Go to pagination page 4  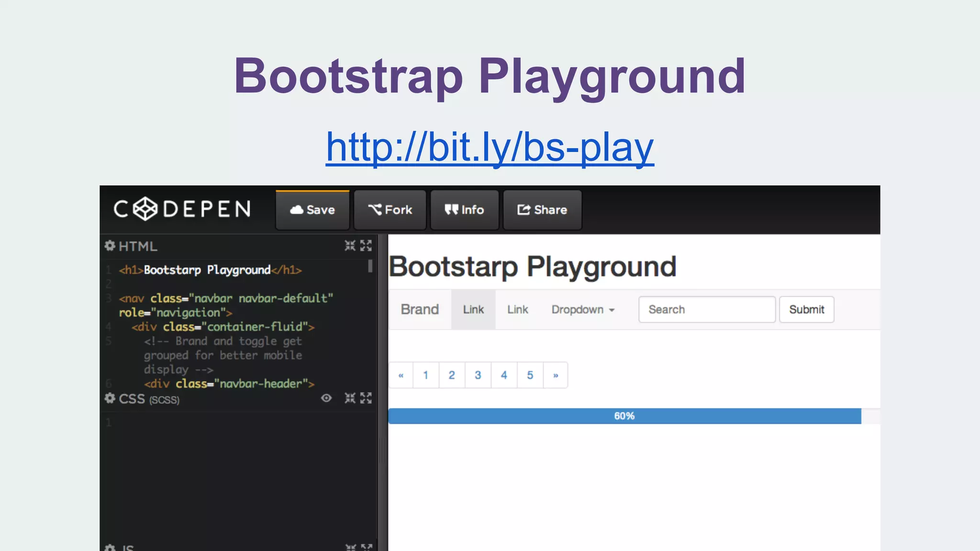[504, 375]
